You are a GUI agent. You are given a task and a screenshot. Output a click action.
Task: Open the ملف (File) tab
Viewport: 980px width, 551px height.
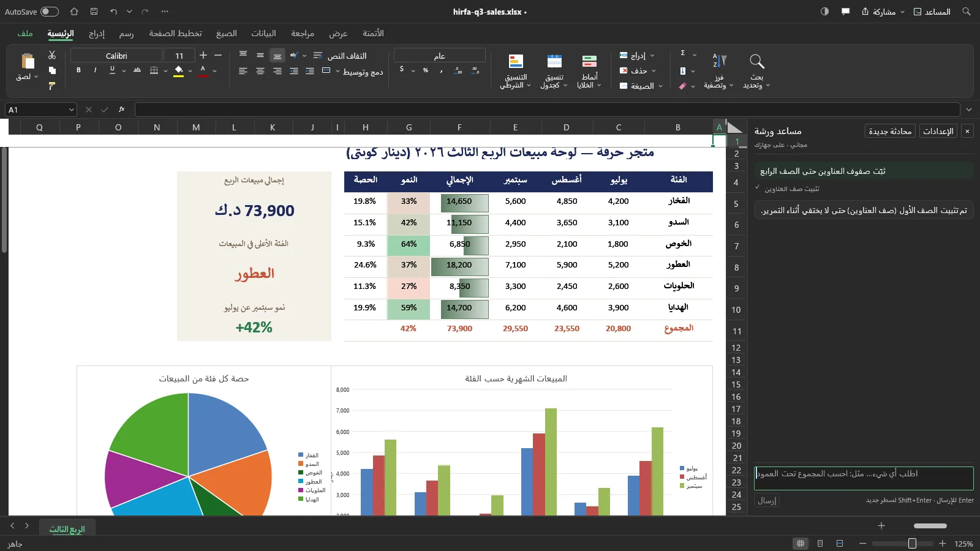[25, 33]
